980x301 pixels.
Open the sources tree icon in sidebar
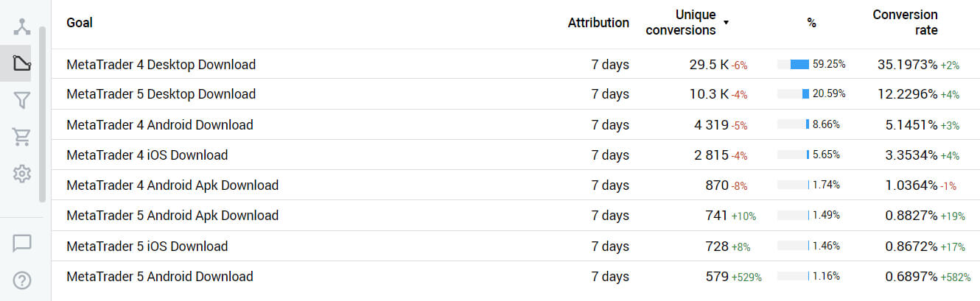22,27
